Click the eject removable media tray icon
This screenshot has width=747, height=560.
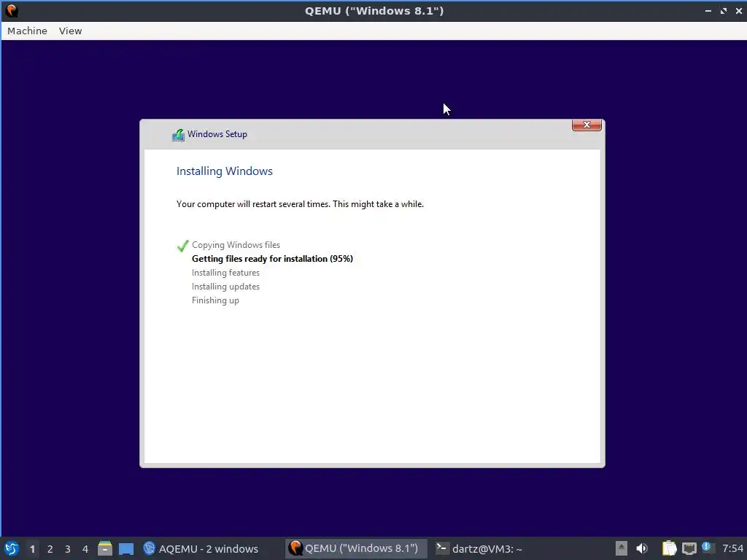pos(621,548)
